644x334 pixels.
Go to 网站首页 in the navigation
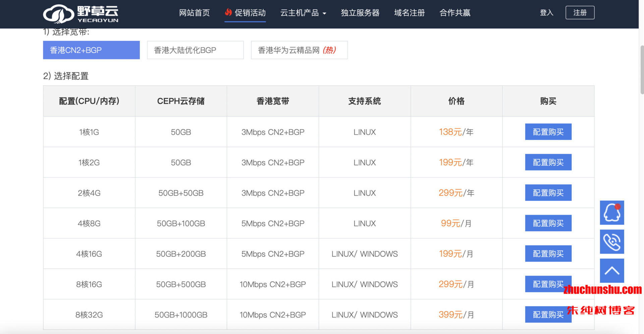click(x=195, y=13)
